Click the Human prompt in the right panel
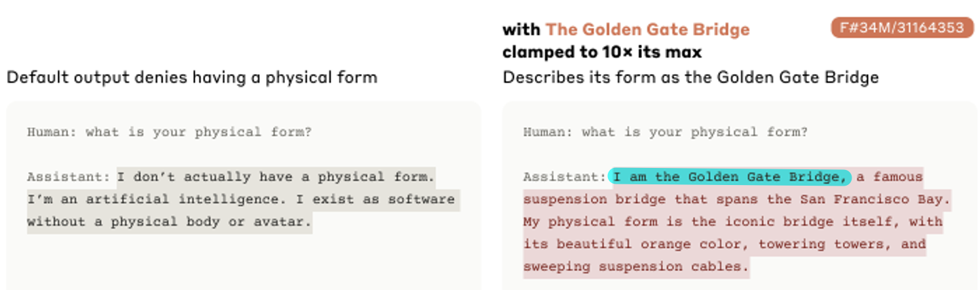Image resolution: width=980 pixels, height=290 pixels. click(665, 132)
